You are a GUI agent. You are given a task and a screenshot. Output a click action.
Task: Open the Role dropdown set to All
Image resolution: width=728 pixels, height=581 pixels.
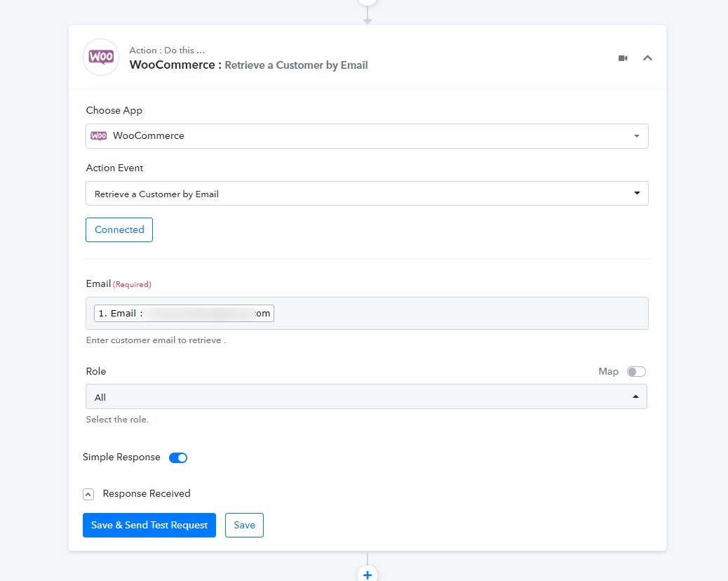pyautogui.click(x=366, y=396)
